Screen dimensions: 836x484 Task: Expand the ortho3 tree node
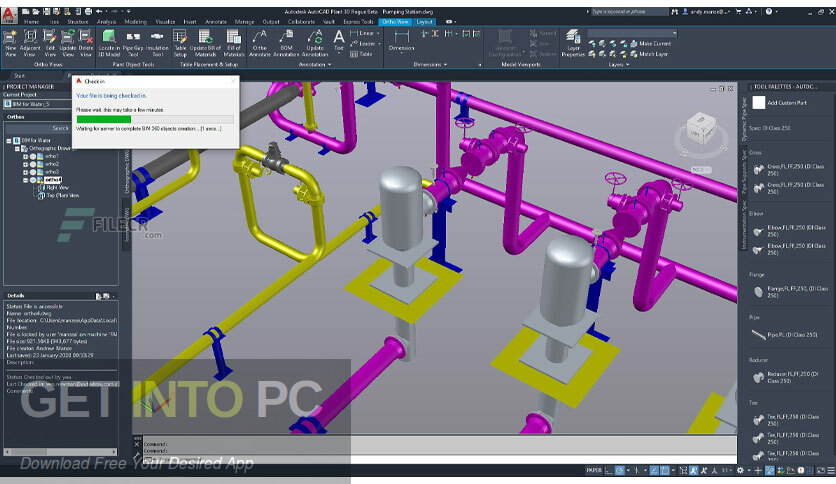coord(25,172)
